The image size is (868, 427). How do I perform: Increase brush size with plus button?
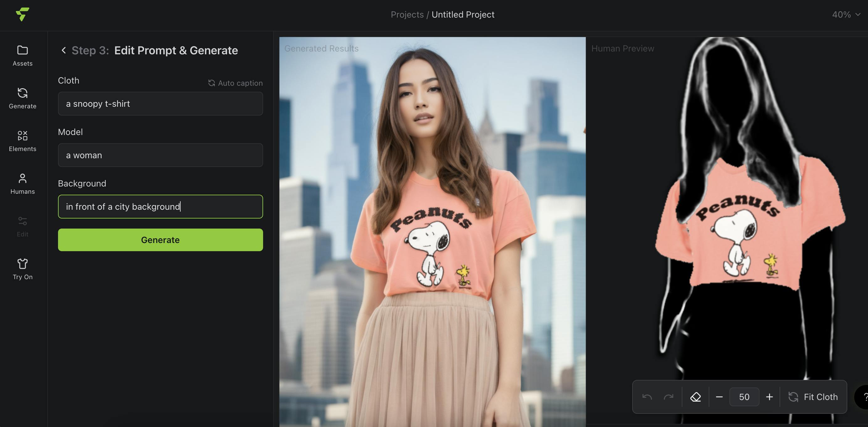769,397
